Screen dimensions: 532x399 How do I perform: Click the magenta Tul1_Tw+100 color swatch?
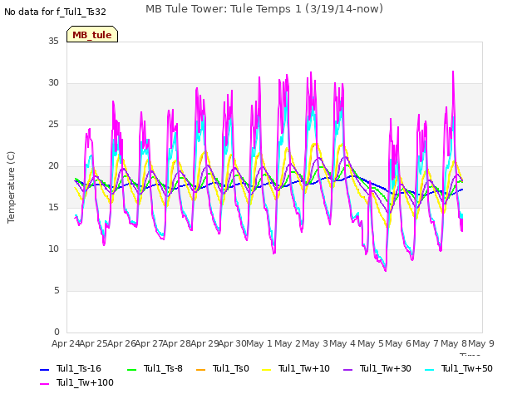(44, 384)
